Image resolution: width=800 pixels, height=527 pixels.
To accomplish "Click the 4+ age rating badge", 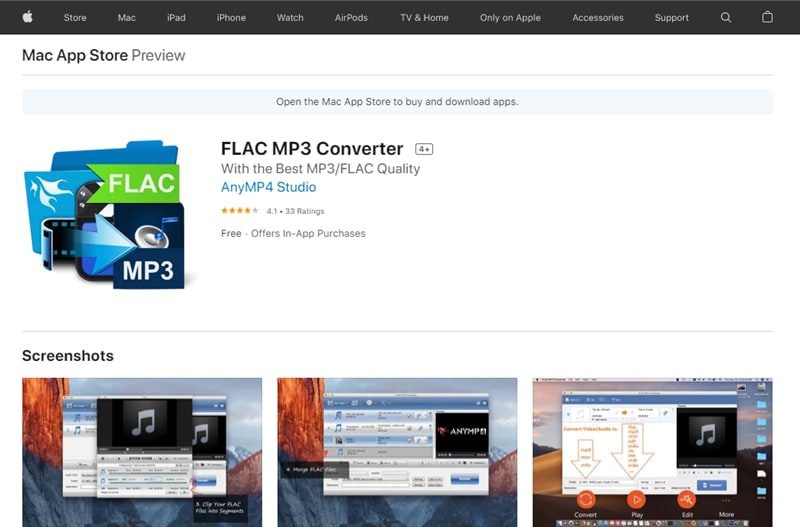I will (424, 149).
